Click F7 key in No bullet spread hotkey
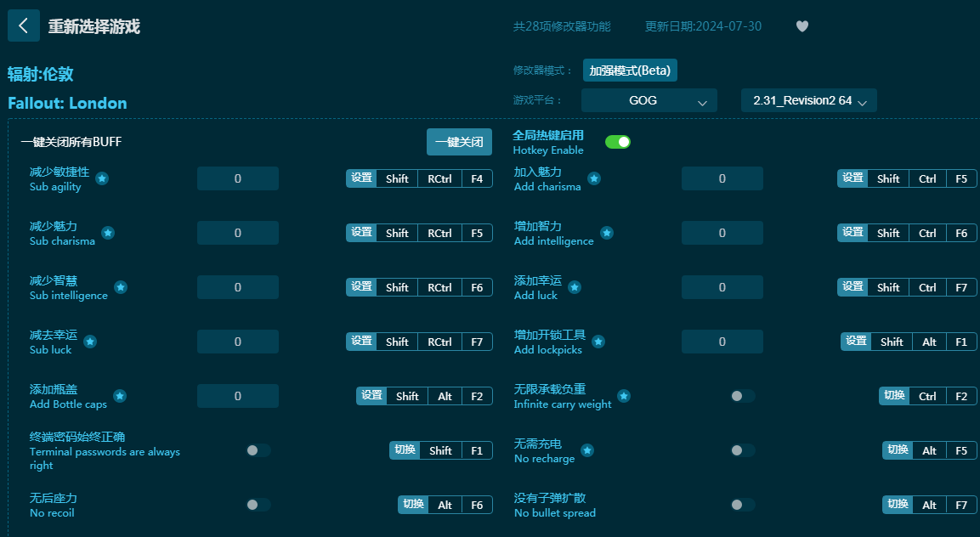980x537 pixels. click(961, 505)
